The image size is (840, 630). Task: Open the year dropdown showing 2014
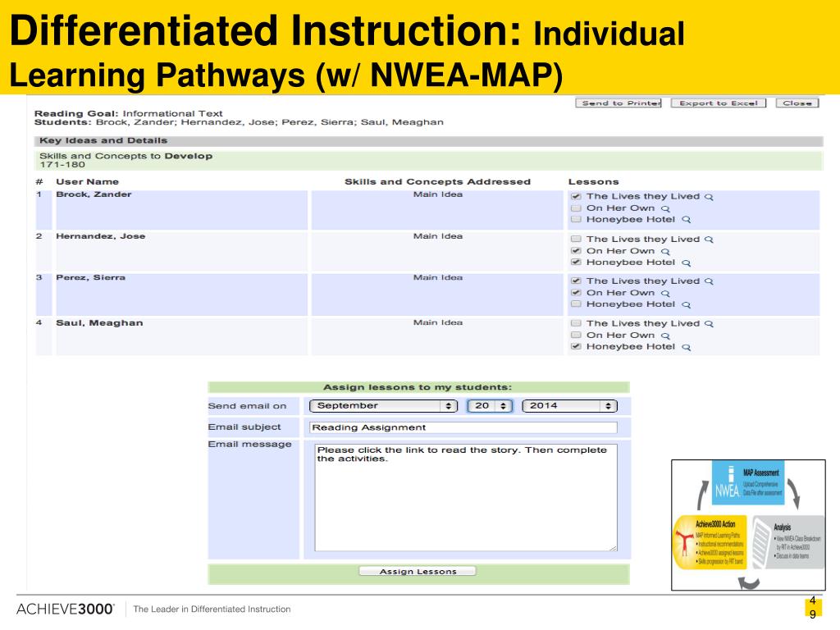(x=569, y=406)
